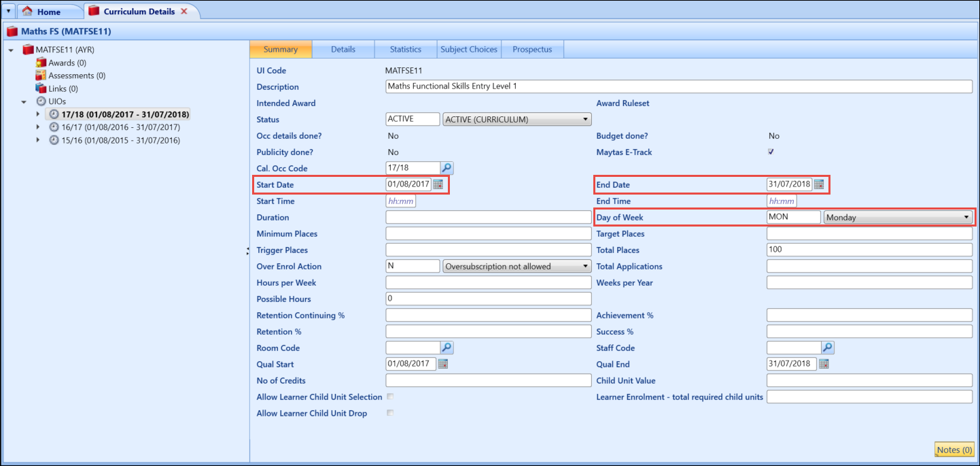
Task: Select Assessments (0) in the tree
Action: pyautogui.click(x=76, y=76)
